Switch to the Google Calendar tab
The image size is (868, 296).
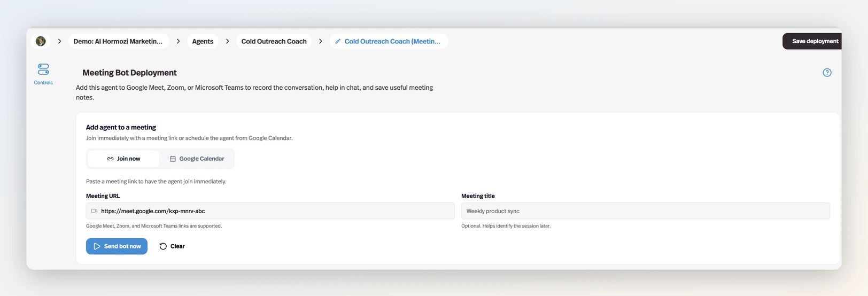tap(197, 159)
